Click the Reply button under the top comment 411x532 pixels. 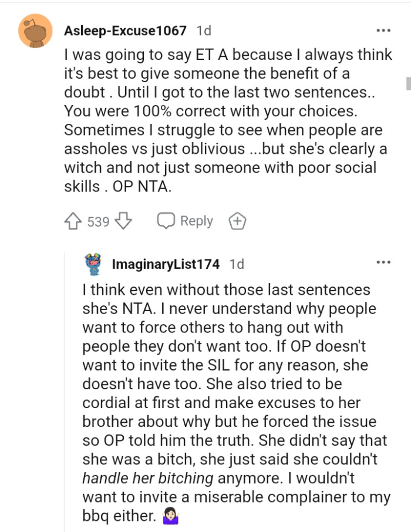pos(197,221)
